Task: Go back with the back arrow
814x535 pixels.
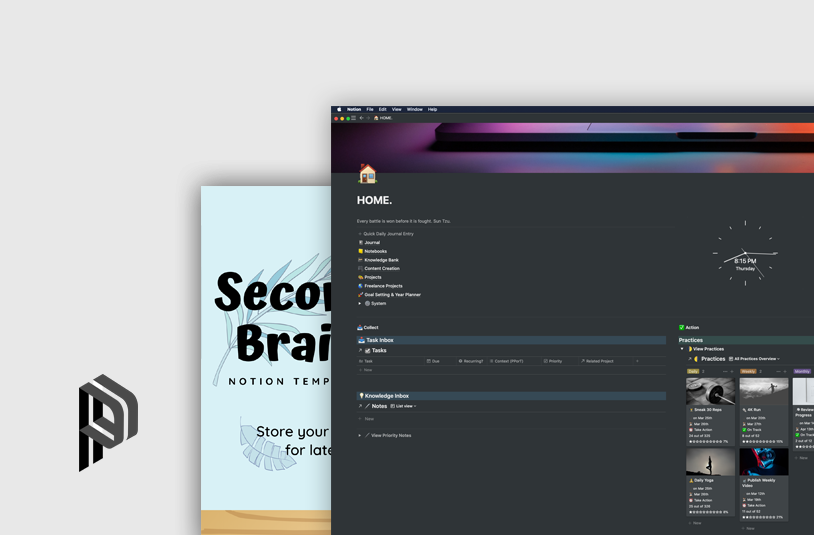Action: point(362,118)
